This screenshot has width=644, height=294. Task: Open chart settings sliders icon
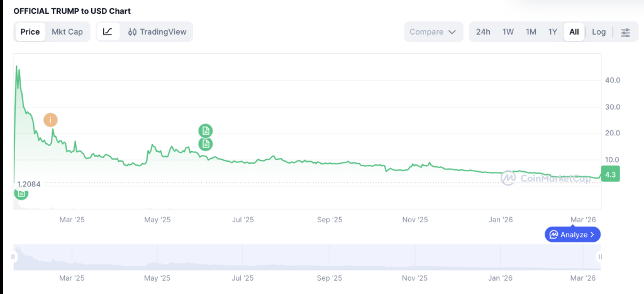(626, 32)
